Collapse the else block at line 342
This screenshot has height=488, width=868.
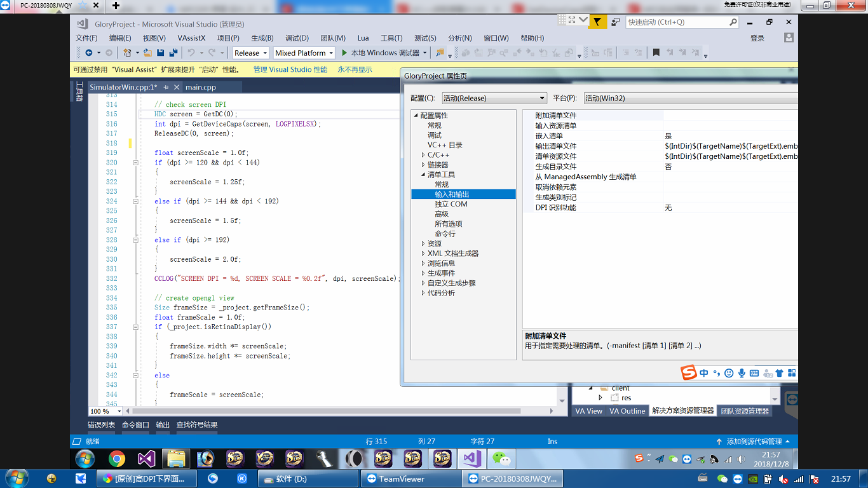click(136, 376)
